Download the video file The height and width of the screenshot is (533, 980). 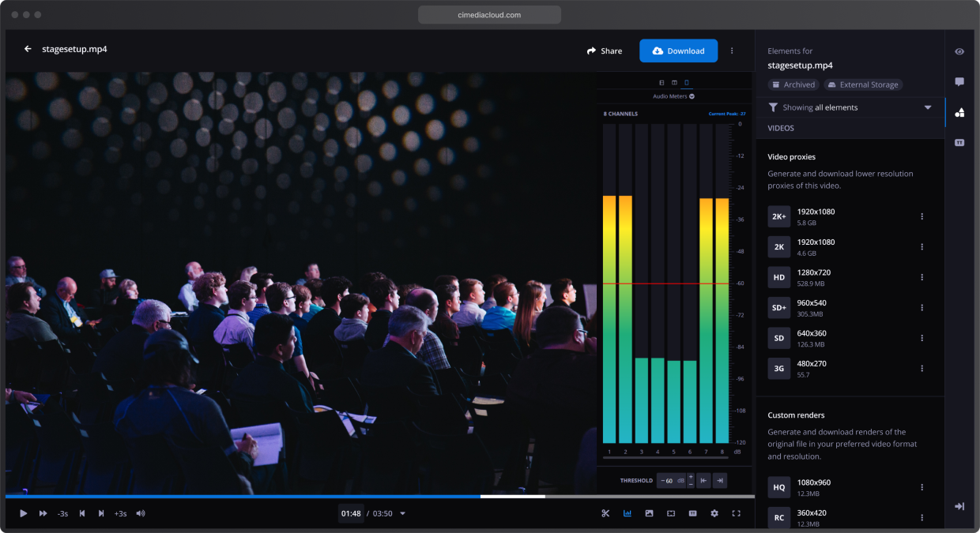(678, 51)
